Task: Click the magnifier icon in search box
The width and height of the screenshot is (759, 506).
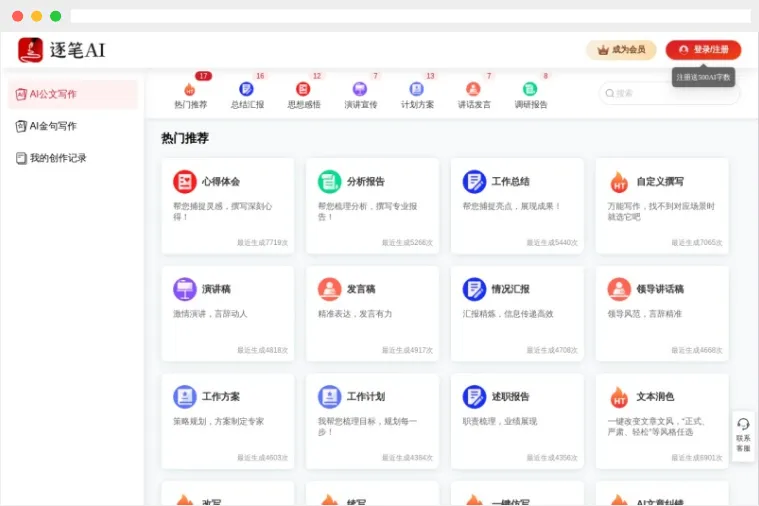Action: (x=610, y=93)
